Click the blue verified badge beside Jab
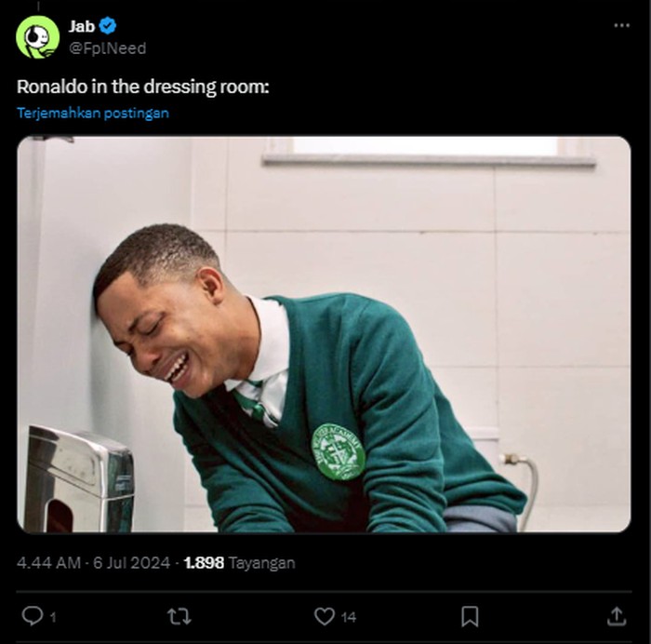 109,26
